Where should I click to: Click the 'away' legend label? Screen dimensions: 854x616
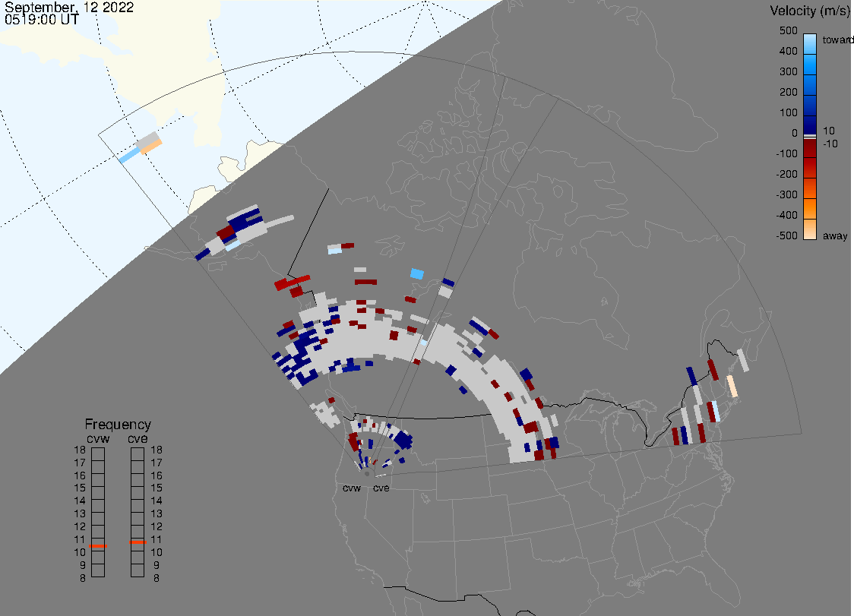(835, 235)
